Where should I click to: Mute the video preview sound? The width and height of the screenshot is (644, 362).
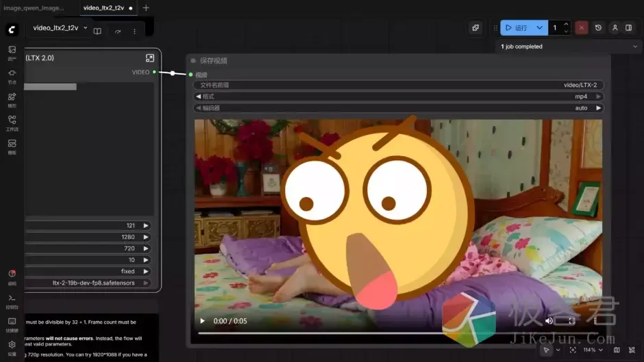click(549, 321)
